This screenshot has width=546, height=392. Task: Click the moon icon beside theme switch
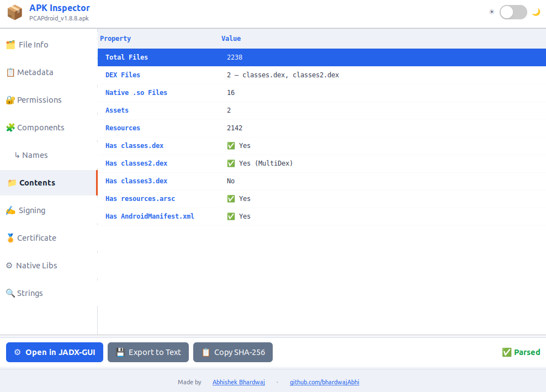pyautogui.click(x=536, y=12)
